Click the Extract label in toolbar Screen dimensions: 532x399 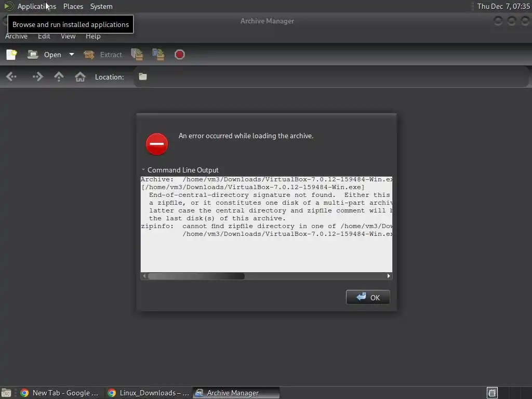click(x=111, y=55)
